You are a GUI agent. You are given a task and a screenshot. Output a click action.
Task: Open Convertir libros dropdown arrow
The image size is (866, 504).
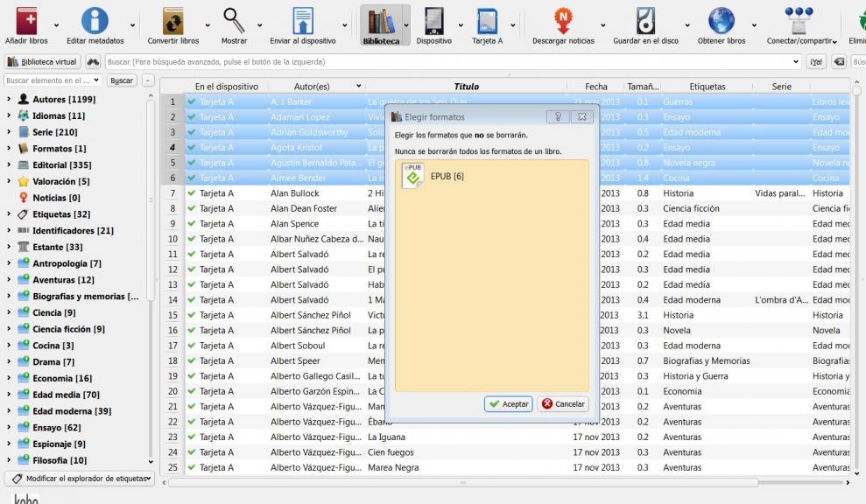coord(208,25)
